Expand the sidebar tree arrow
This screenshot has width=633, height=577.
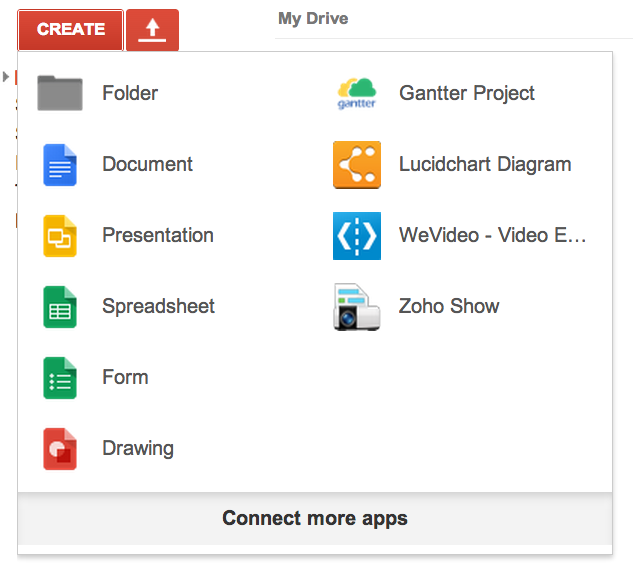click(x=6, y=76)
